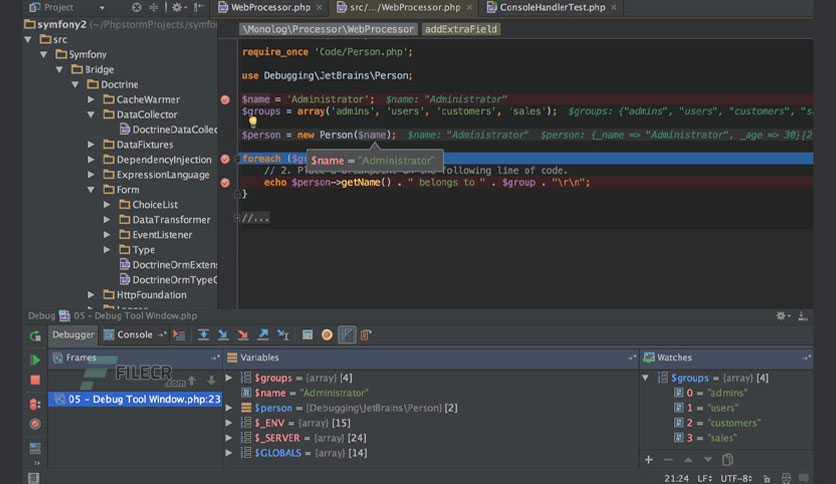Copy watch value with clipboard icon

point(728,459)
